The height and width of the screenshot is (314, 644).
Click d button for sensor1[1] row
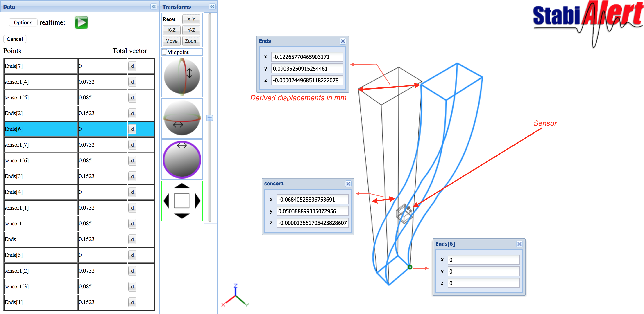point(132,208)
